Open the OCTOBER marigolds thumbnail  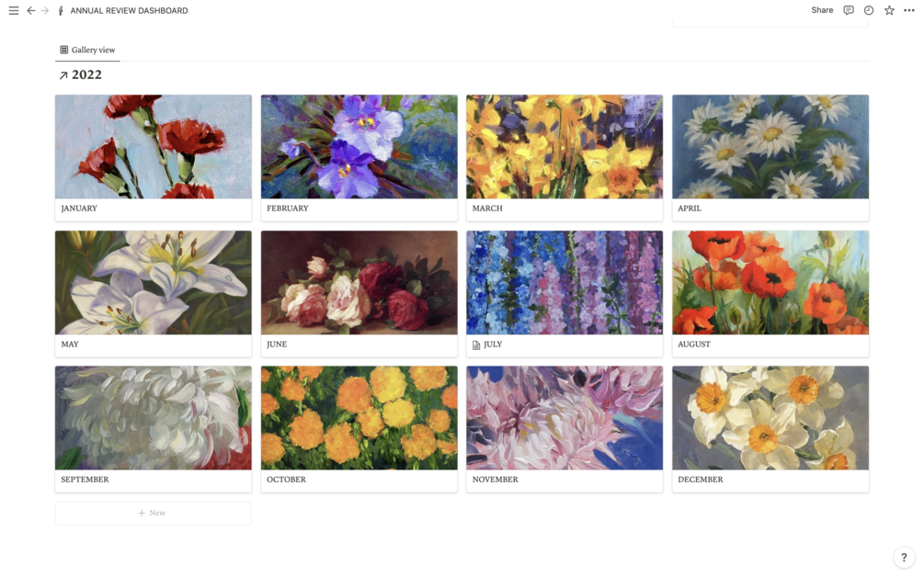tap(359, 418)
